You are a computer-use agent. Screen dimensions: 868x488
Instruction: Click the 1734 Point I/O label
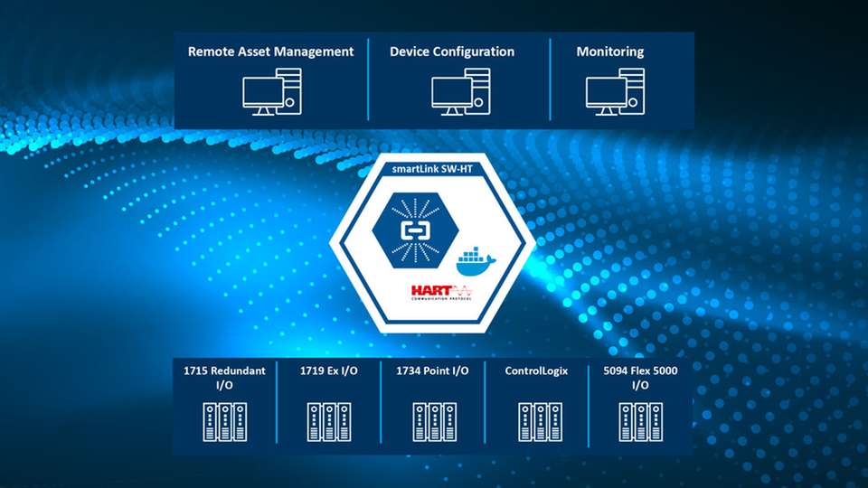[432, 371]
